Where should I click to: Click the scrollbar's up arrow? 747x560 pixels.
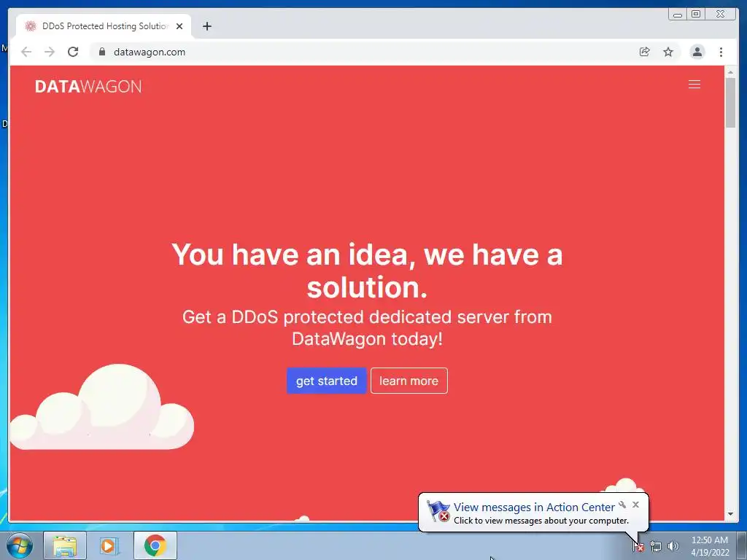tap(730, 72)
